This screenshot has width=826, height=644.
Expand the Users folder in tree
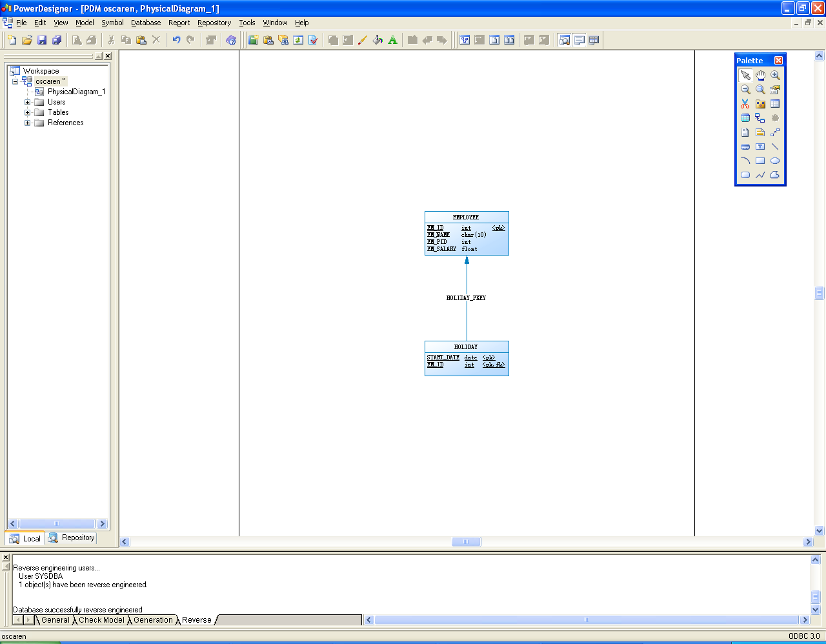click(28, 102)
